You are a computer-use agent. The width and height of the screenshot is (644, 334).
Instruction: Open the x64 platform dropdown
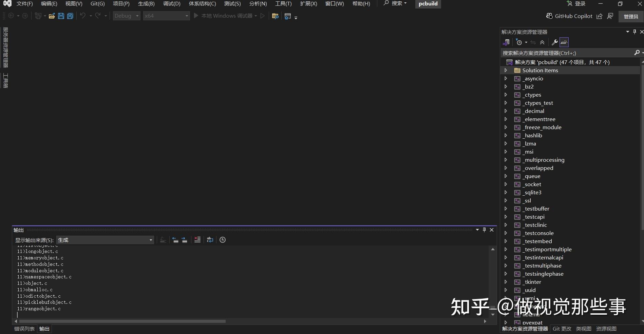pos(166,16)
